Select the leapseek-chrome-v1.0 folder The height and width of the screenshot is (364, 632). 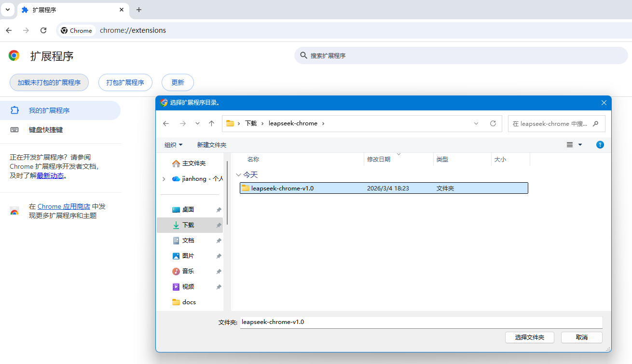point(282,188)
